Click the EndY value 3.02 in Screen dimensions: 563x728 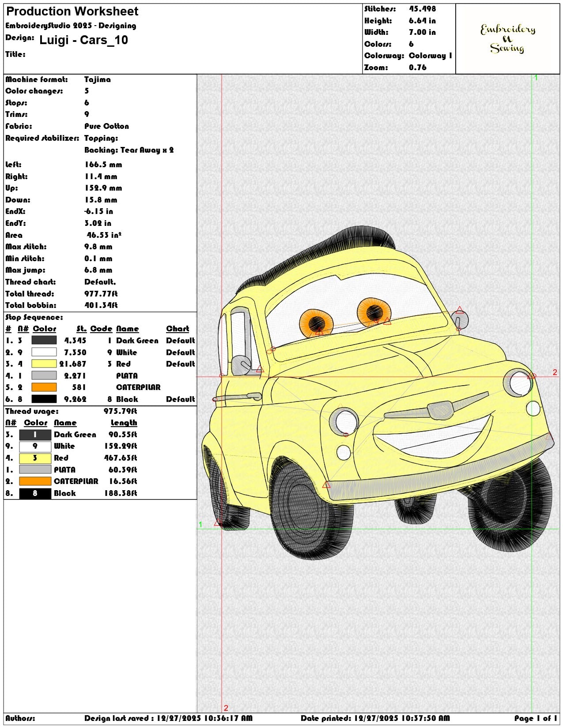point(98,223)
